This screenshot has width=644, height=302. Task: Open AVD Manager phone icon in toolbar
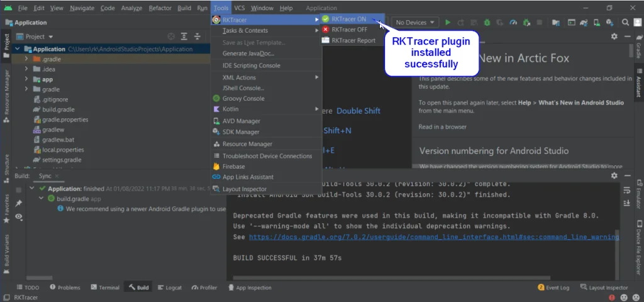coord(597,23)
